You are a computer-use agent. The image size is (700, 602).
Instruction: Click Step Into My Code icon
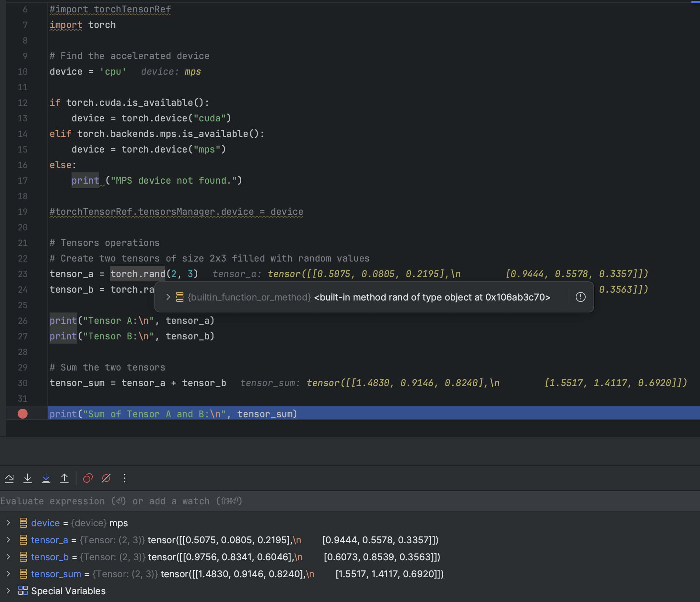click(x=46, y=478)
